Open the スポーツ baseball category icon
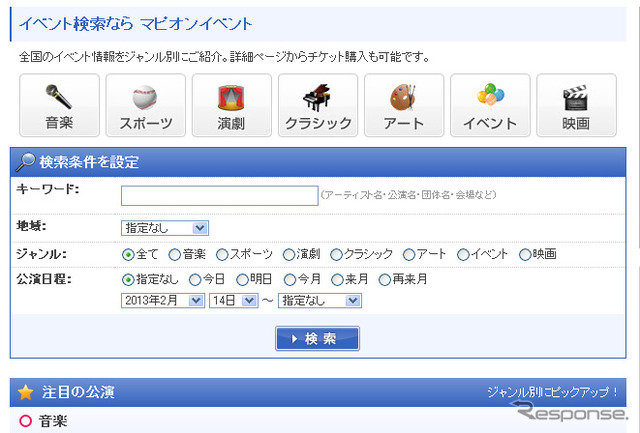Screen dimensions: 640x433 (145, 97)
